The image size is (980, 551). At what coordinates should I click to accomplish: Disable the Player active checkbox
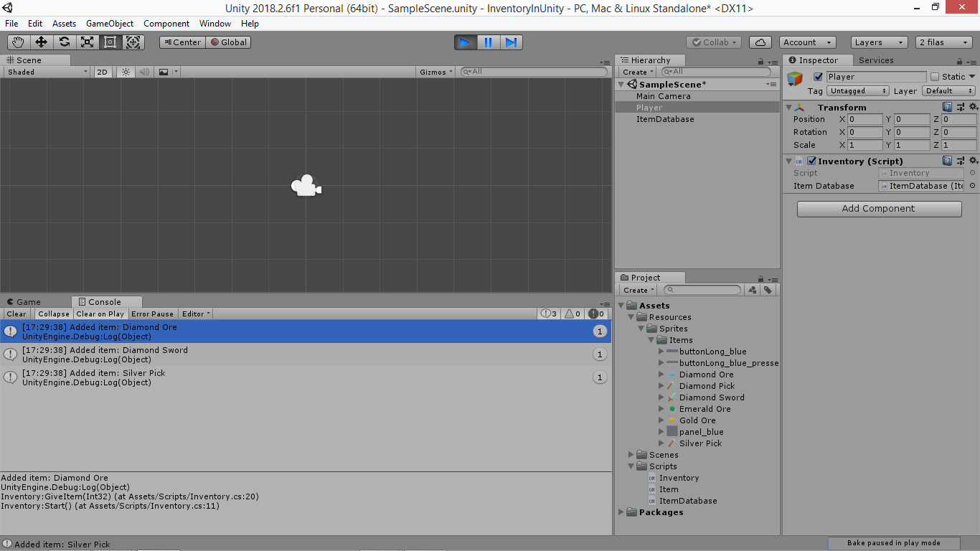pos(819,76)
